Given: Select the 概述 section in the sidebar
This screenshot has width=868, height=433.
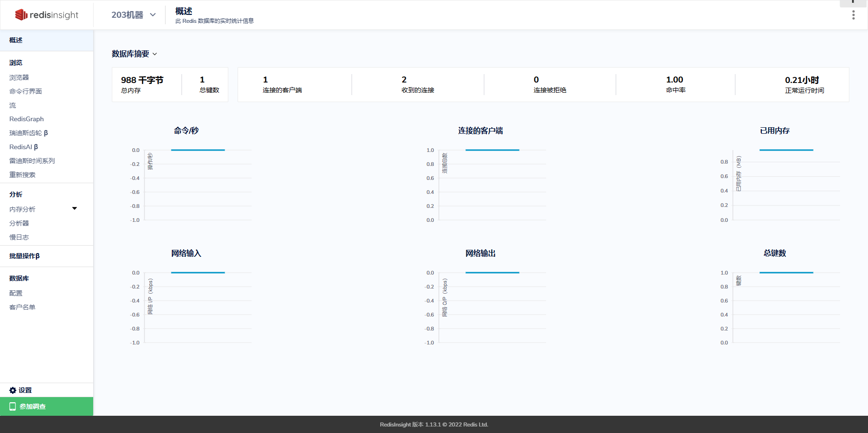Looking at the screenshot, I should coord(15,40).
